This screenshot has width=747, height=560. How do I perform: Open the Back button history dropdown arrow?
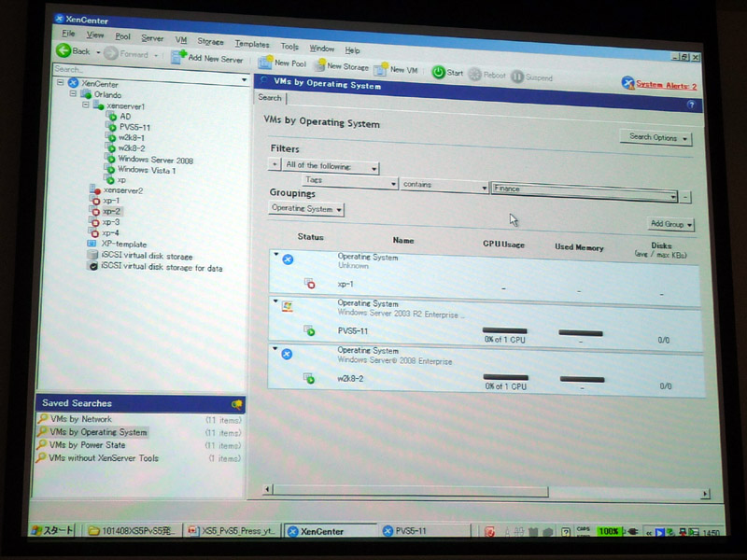tap(98, 52)
